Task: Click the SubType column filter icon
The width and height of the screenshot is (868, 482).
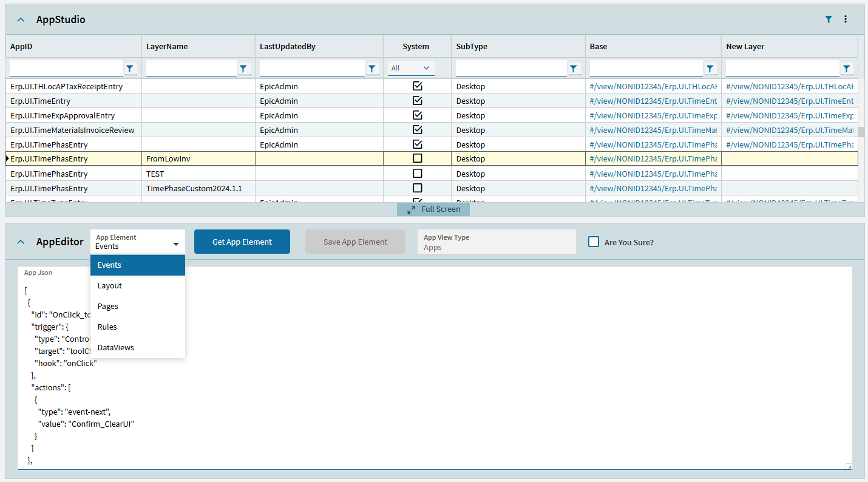Action: [574, 69]
